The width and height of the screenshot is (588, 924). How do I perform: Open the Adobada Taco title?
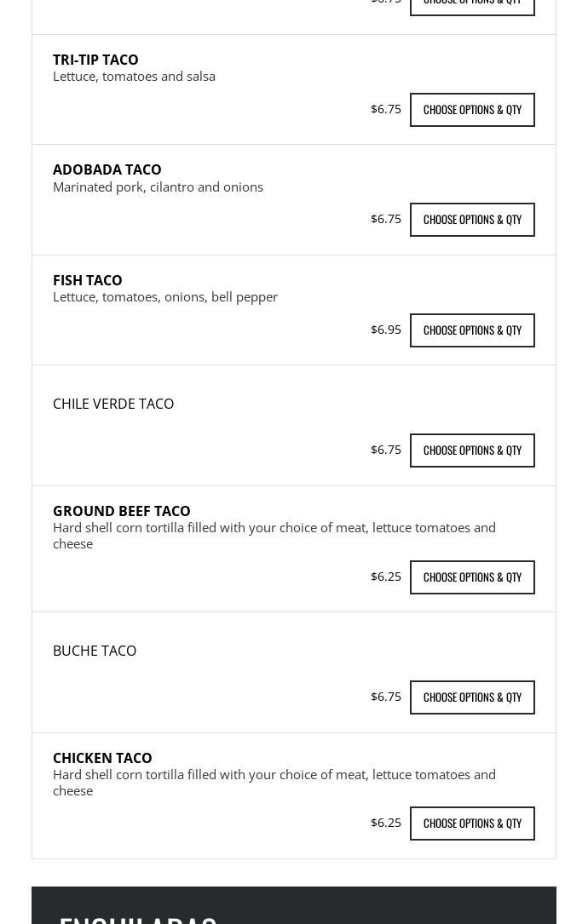coord(107,169)
